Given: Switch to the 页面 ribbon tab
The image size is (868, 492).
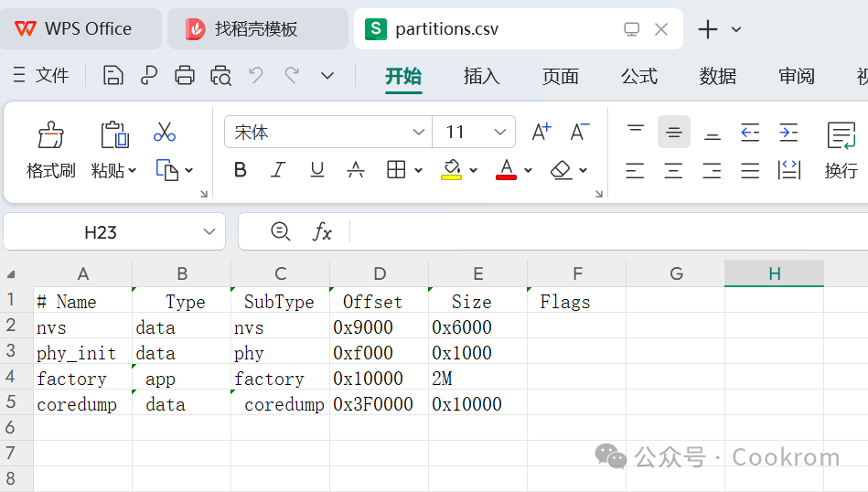Looking at the screenshot, I should pyautogui.click(x=560, y=77).
